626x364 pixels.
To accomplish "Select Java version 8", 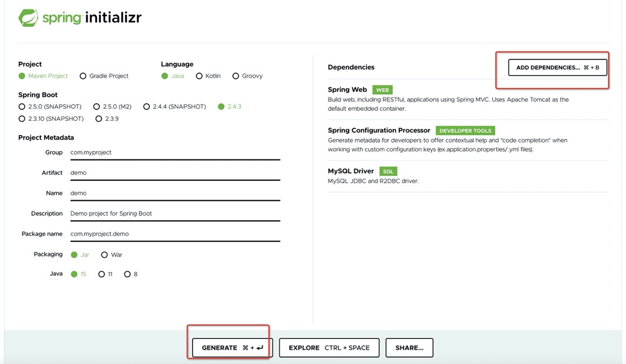I will point(127,274).
